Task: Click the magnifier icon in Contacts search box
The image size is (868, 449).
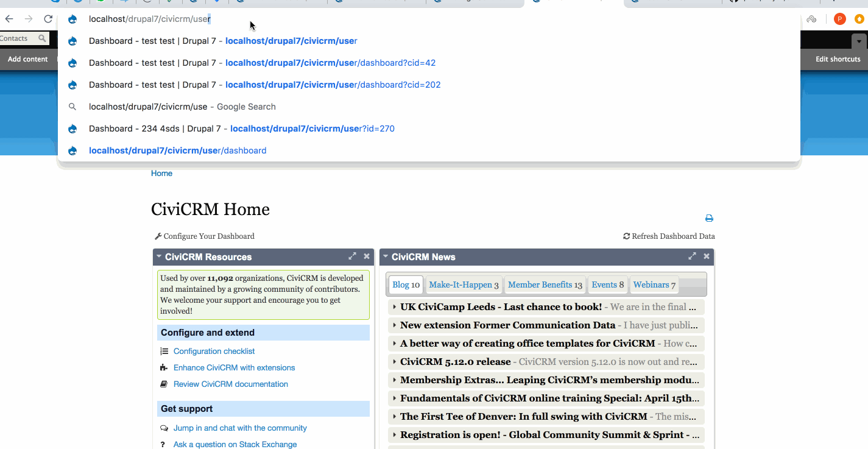Action: [x=42, y=38]
